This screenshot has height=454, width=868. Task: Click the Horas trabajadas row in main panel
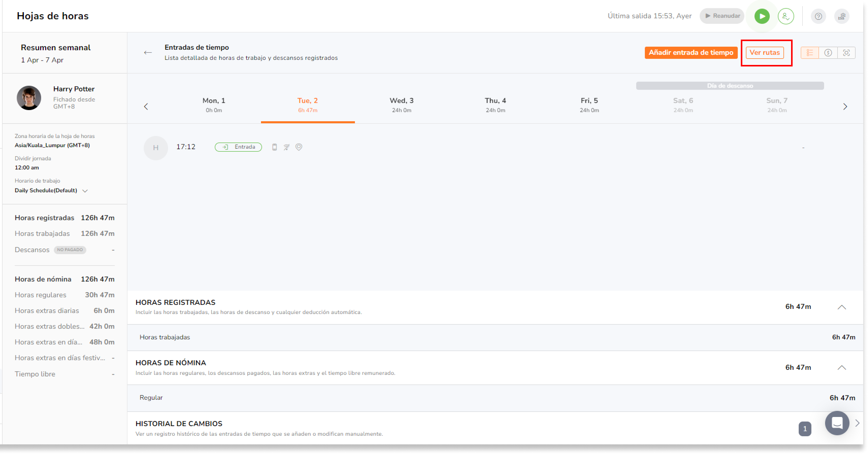[495, 337]
